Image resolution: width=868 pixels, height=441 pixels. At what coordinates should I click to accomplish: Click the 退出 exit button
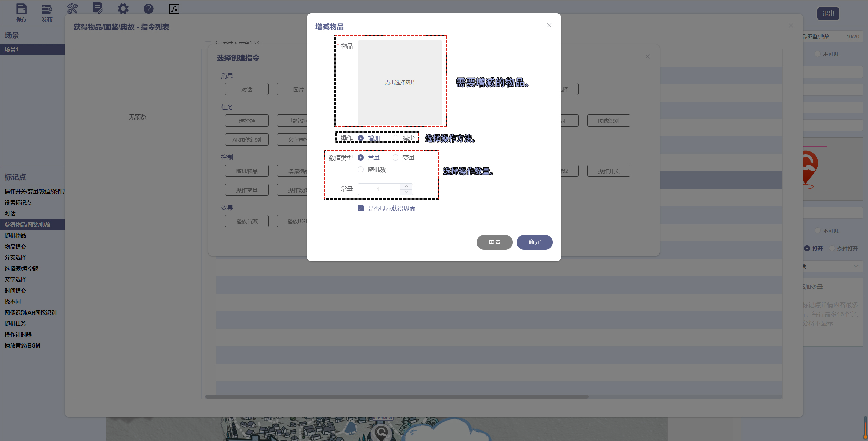828,14
